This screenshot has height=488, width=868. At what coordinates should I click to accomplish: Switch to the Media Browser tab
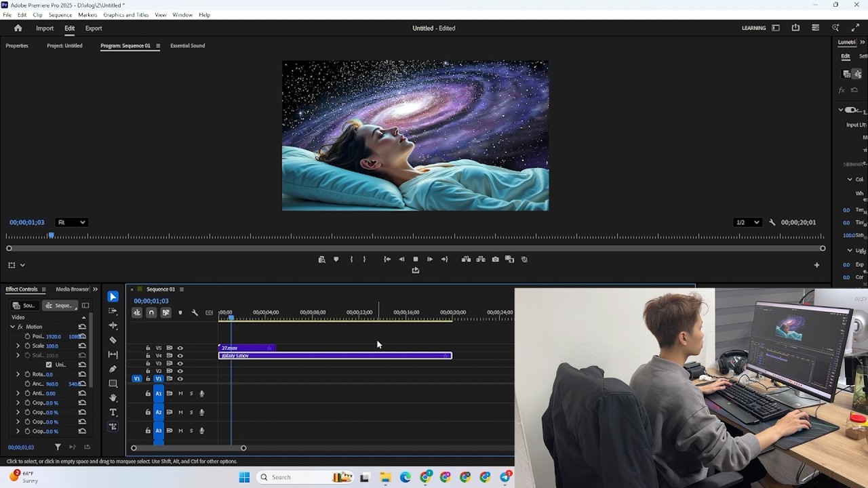pos(73,289)
